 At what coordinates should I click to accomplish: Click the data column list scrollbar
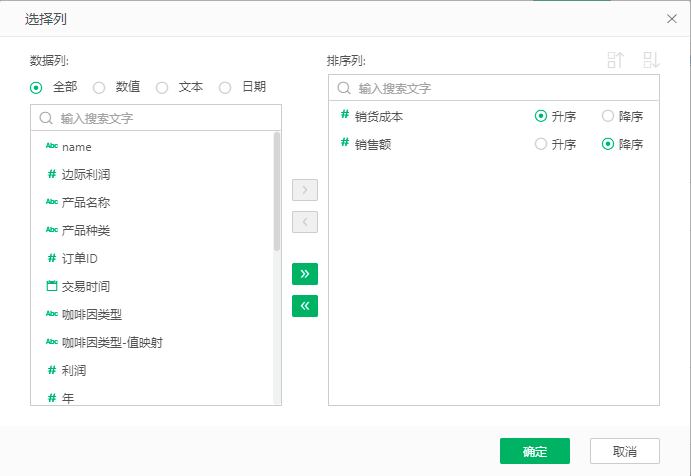[277, 190]
